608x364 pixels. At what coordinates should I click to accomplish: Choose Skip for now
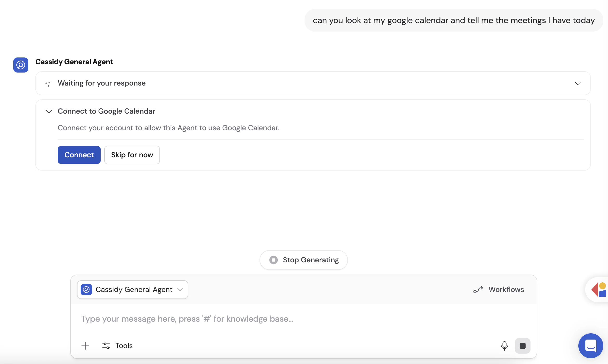point(132,155)
